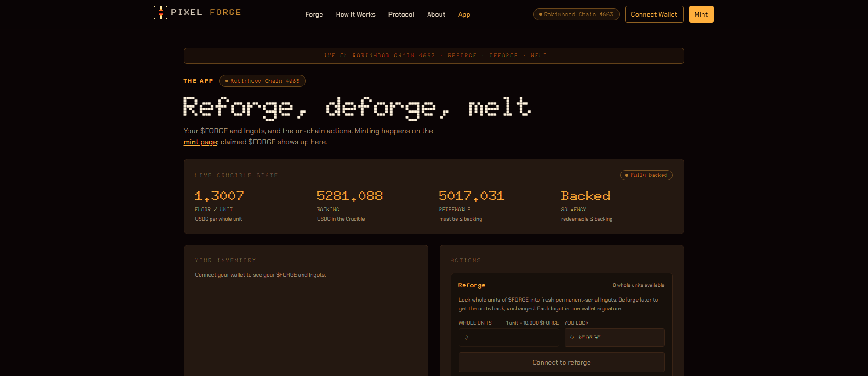Click the Connect to reforge button
Image resolution: width=868 pixels, height=376 pixels.
pos(561,362)
